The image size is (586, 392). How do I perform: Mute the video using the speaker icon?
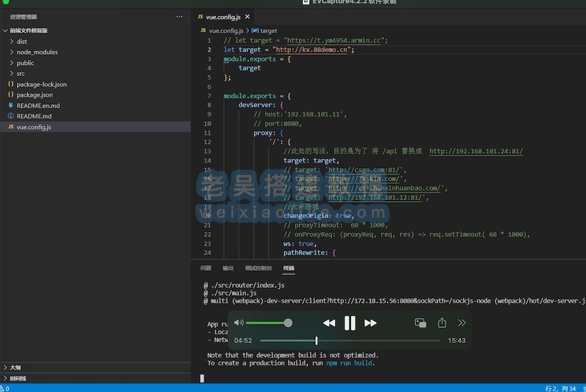pyautogui.click(x=238, y=323)
